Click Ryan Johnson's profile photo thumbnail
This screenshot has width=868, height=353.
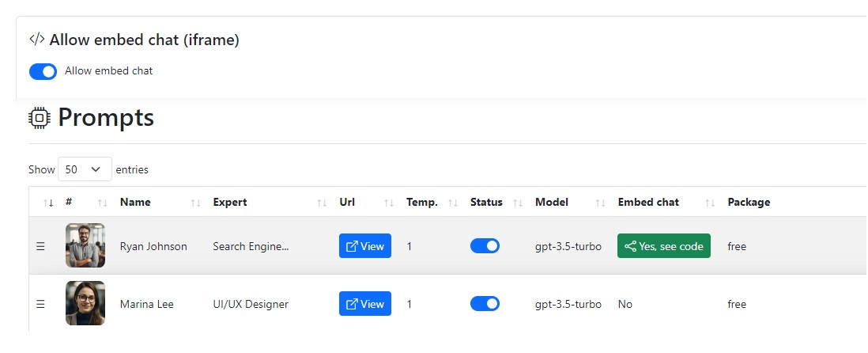tap(85, 245)
